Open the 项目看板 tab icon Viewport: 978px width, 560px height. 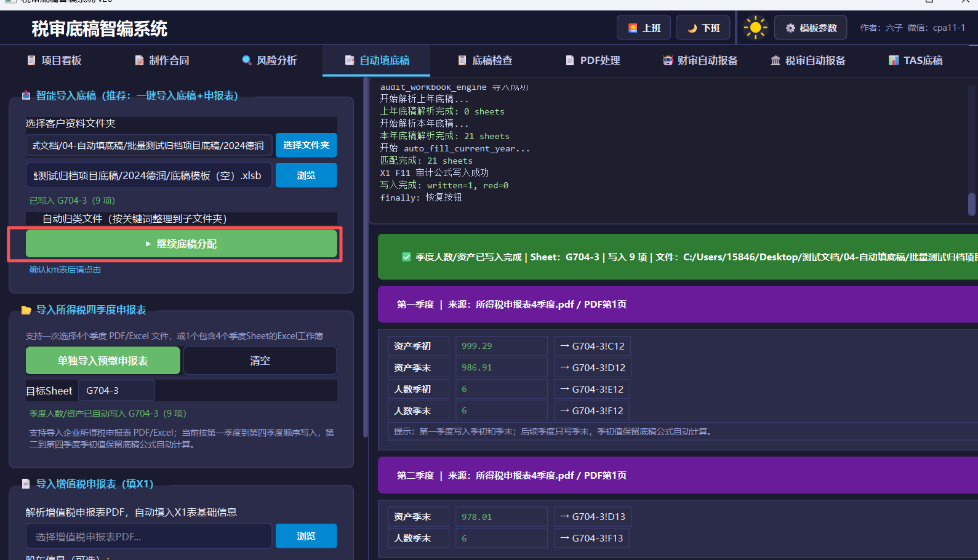pos(31,60)
